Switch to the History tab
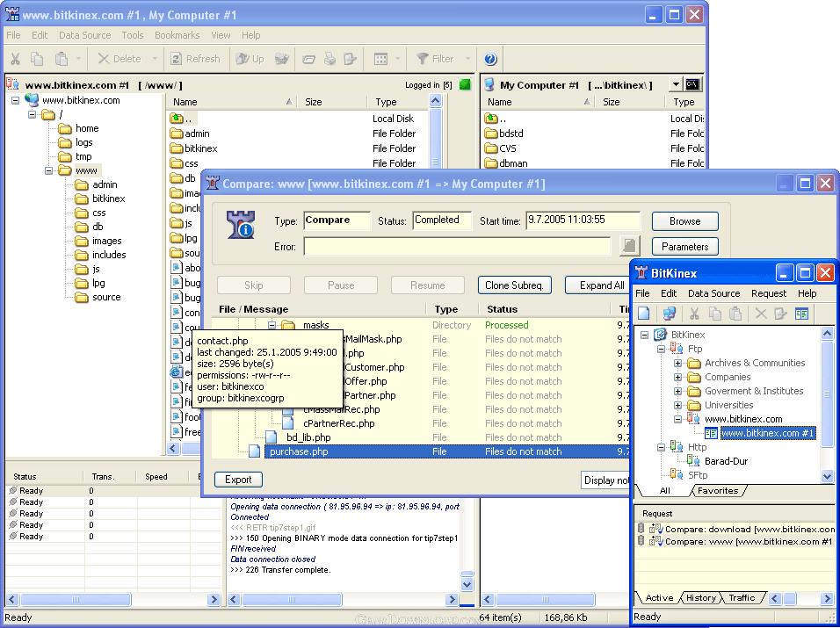The image size is (840, 628). [700, 598]
